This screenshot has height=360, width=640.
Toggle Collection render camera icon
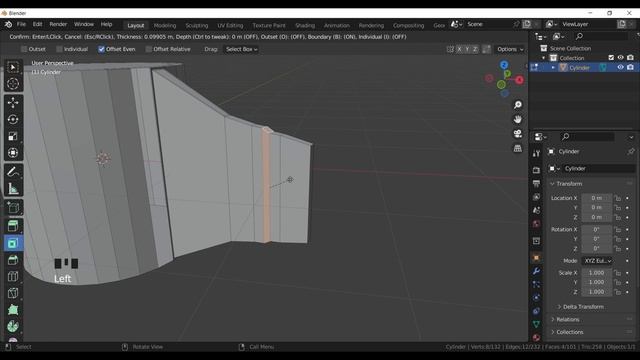point(630,58)
